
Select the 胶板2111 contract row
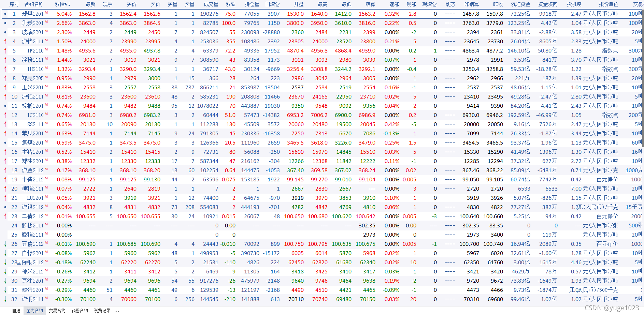click(322, 226)
